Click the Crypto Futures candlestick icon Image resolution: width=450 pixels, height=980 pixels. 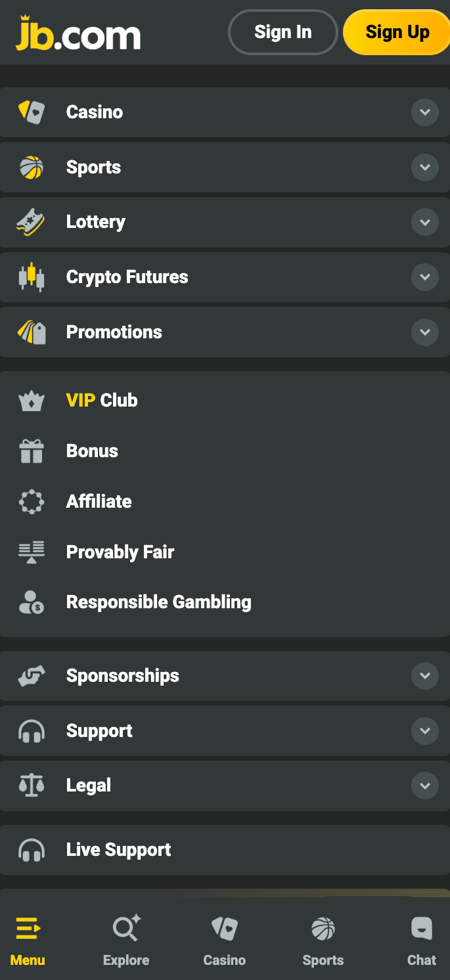click(x=31, y=277)
